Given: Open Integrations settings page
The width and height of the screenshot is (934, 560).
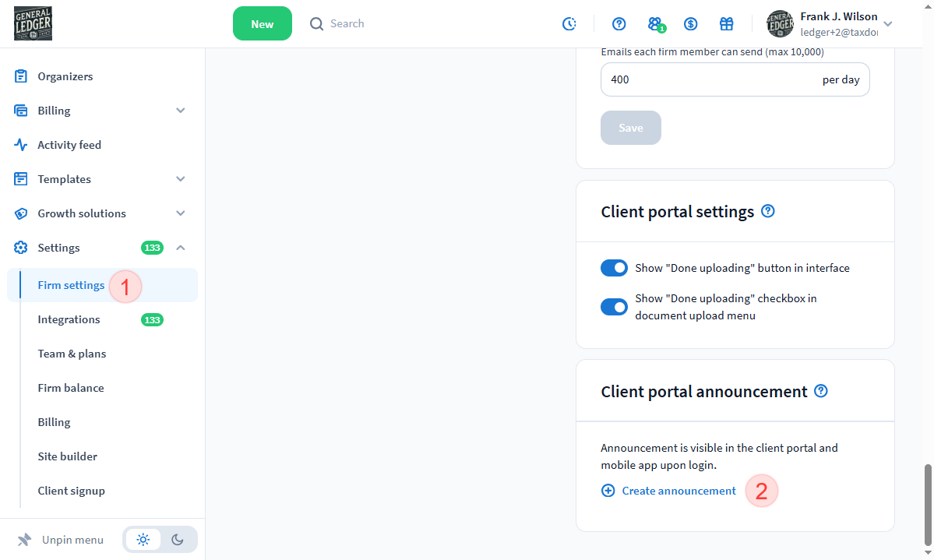Looking at the screenshot, I should (x=69, y=319).
